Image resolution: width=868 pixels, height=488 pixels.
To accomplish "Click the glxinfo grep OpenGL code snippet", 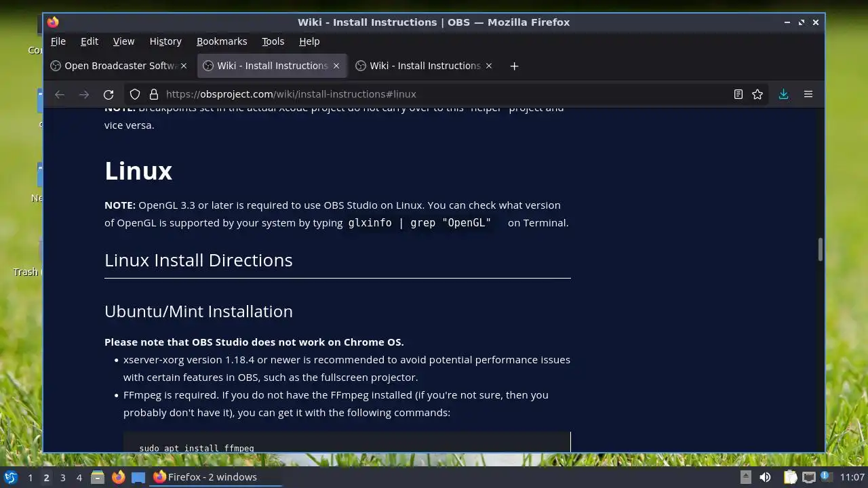I will click(420, 222).
